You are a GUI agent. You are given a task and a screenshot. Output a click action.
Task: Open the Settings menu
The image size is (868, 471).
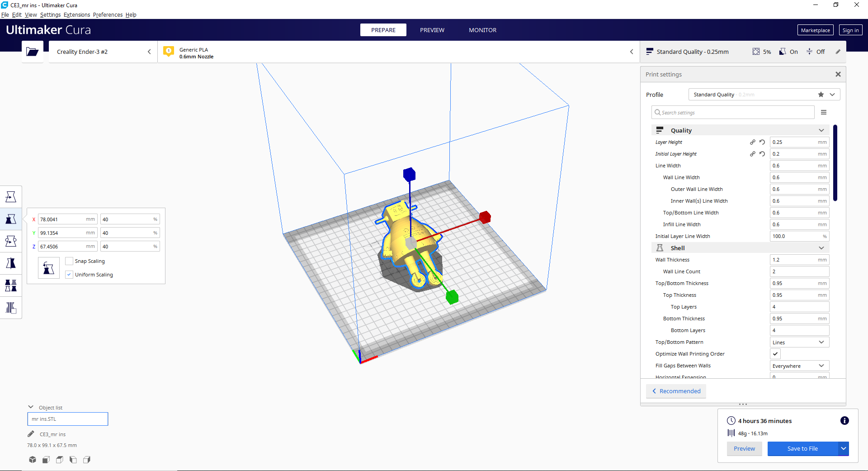tap(50, 15)
